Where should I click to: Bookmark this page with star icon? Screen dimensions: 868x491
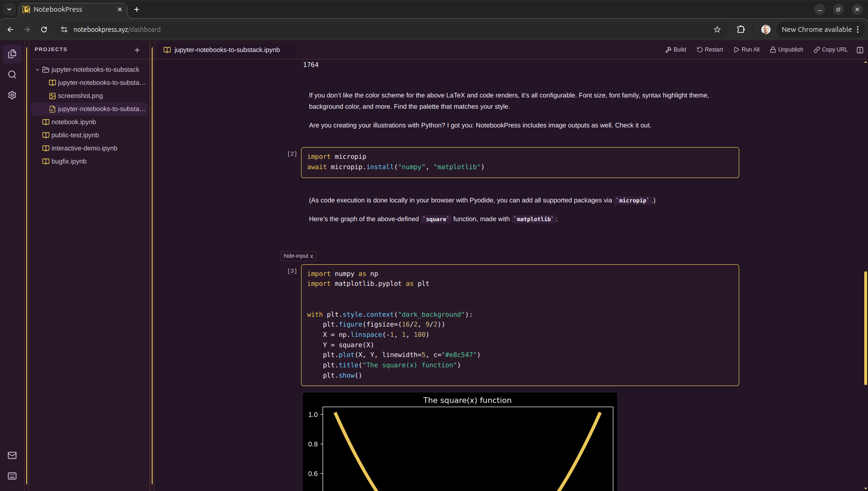(717, 30)
